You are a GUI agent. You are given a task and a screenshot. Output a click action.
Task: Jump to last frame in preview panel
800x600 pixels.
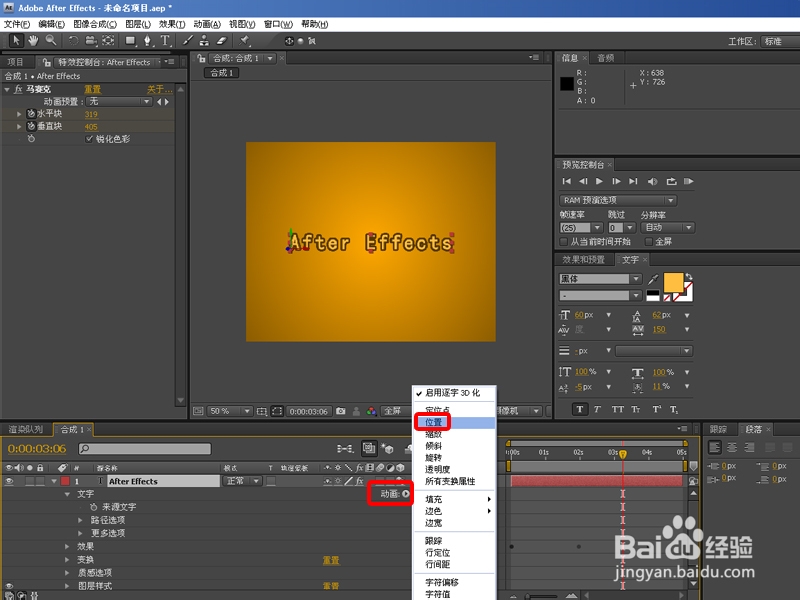(633, 181)
